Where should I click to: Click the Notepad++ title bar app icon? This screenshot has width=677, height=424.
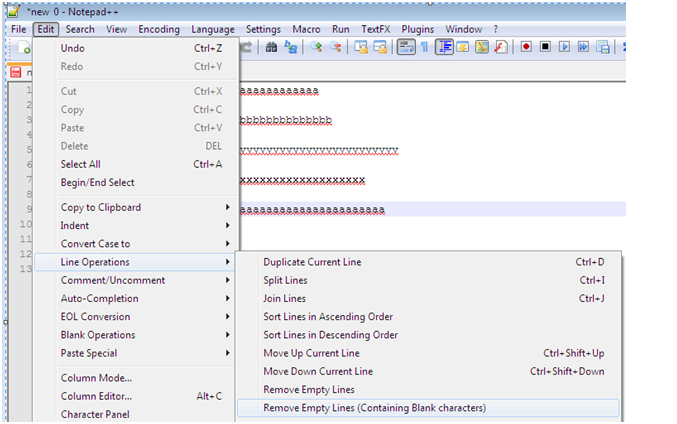click(13, 10)
